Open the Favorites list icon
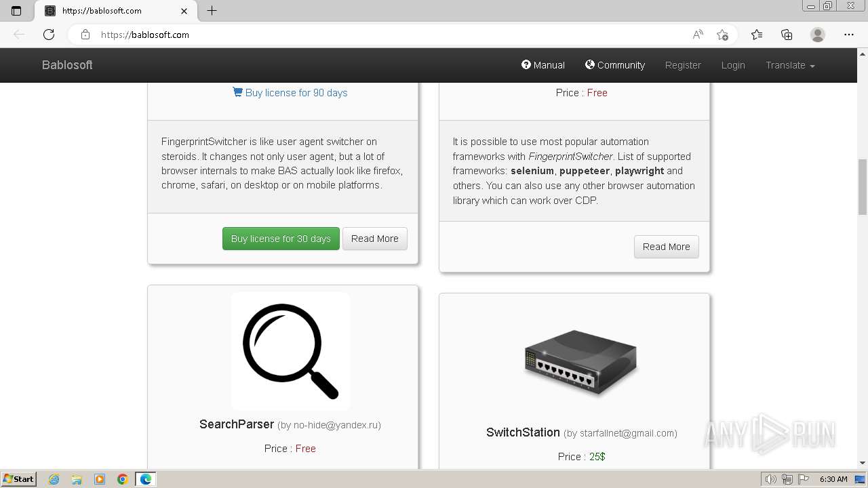The width and height of the screenshot is (868, 488). (757, 35)
